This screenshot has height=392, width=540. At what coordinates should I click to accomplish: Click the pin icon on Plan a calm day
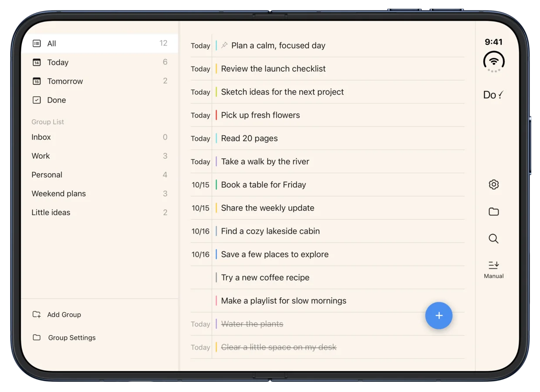224,45
